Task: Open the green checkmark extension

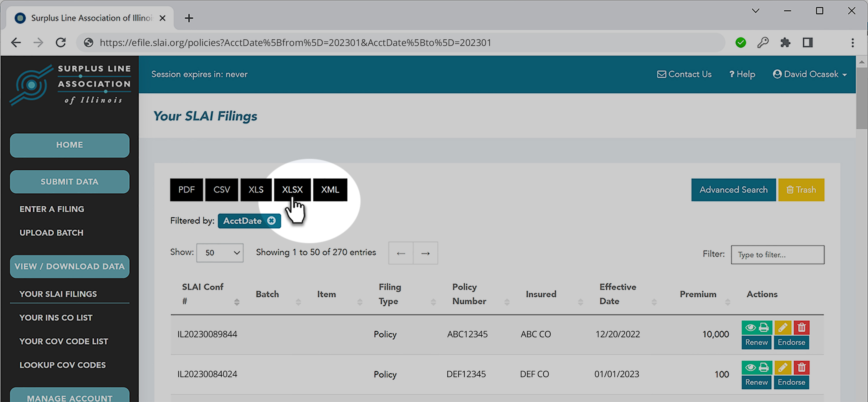Action: tap(741, 43)
